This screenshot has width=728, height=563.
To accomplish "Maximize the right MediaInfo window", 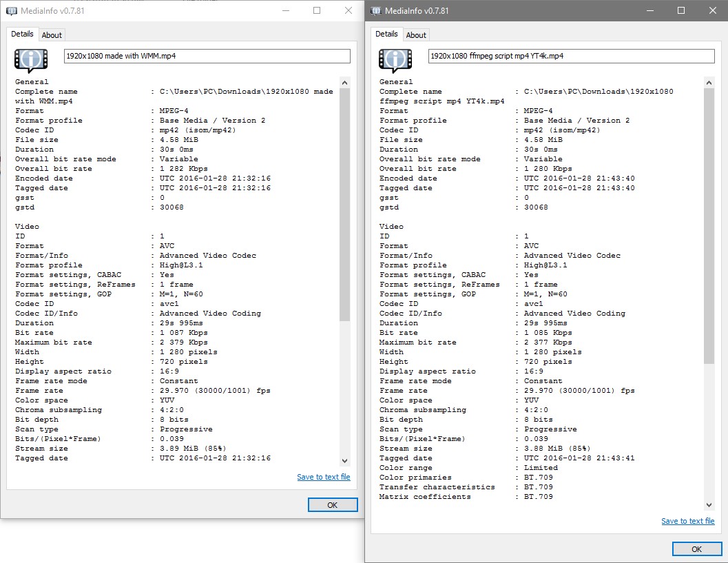I will point(681,11).
